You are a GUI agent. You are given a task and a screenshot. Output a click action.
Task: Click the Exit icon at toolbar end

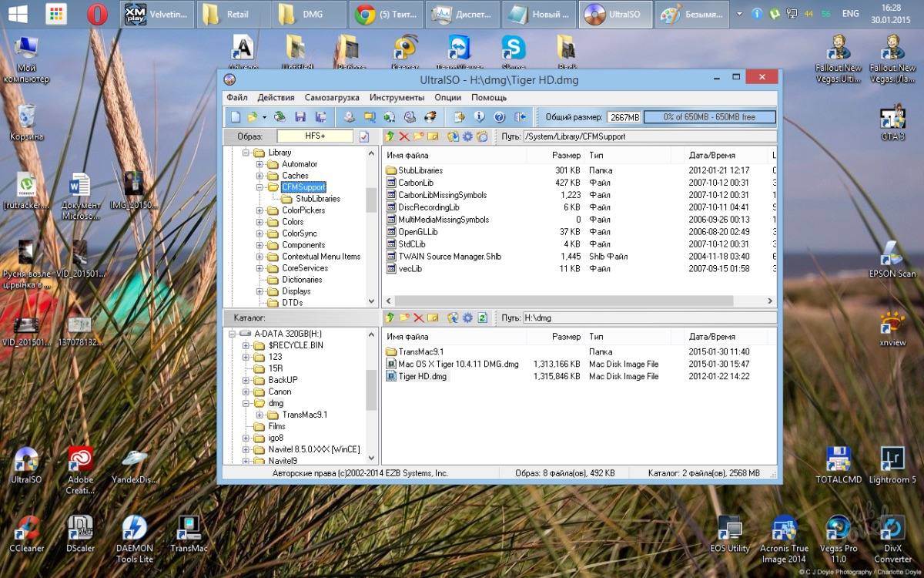click(520, 117)
